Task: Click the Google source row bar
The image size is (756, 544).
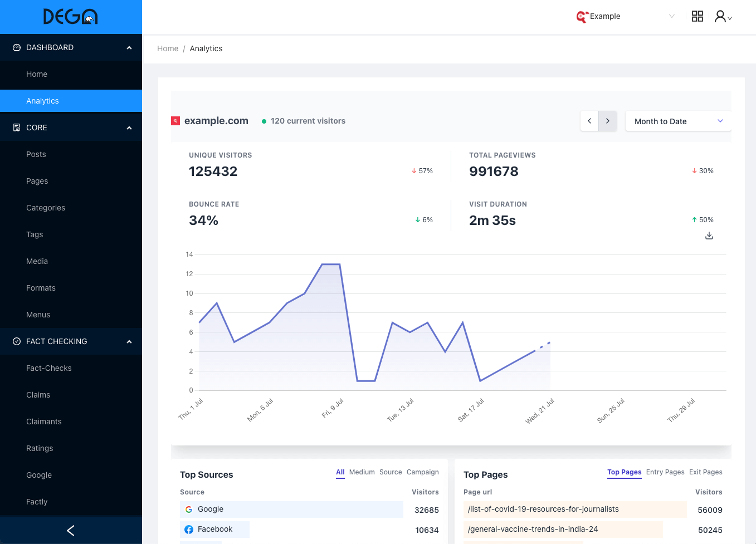Action: [x=291, y=509]
